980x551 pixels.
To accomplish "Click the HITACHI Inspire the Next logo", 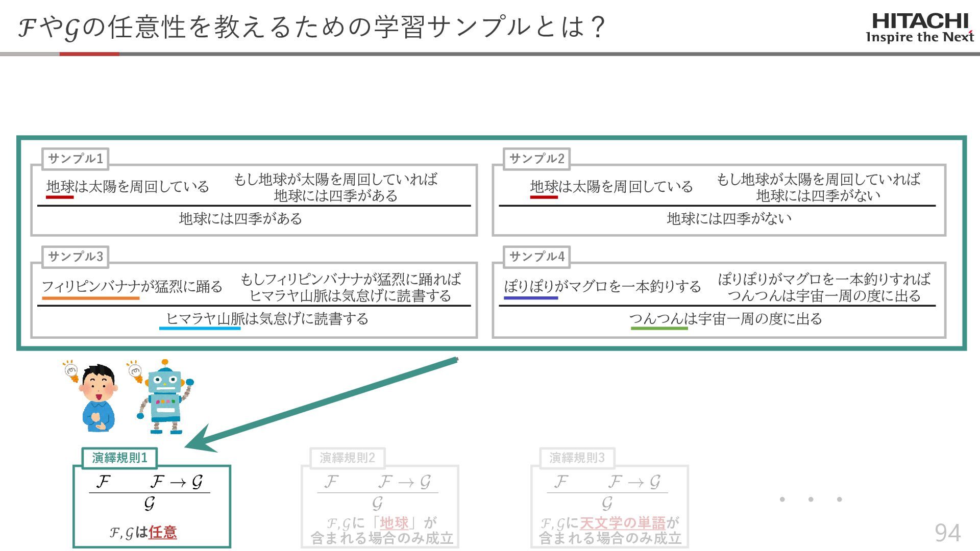I will point(920,28).
